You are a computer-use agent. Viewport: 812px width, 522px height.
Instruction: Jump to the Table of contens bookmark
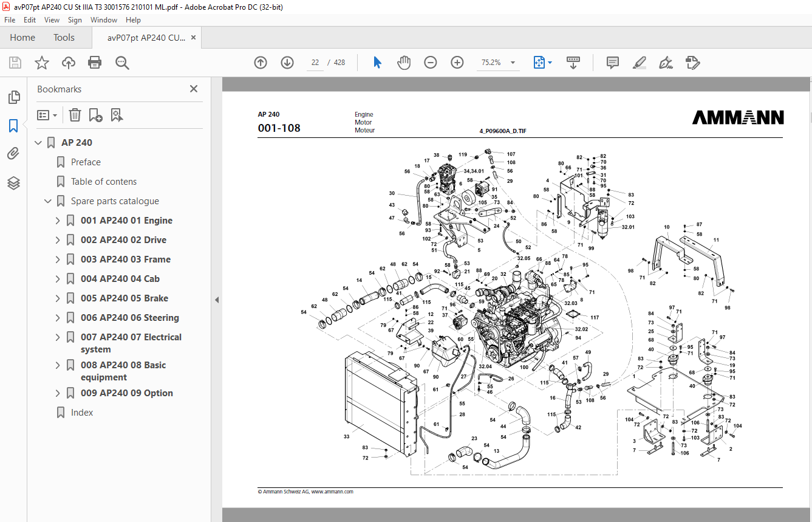coord(104,182)
